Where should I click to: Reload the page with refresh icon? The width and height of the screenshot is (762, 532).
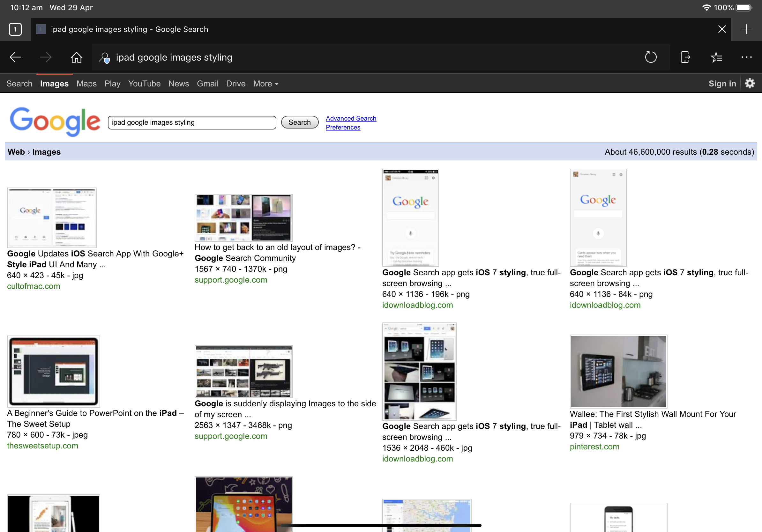tap(651, 57)
